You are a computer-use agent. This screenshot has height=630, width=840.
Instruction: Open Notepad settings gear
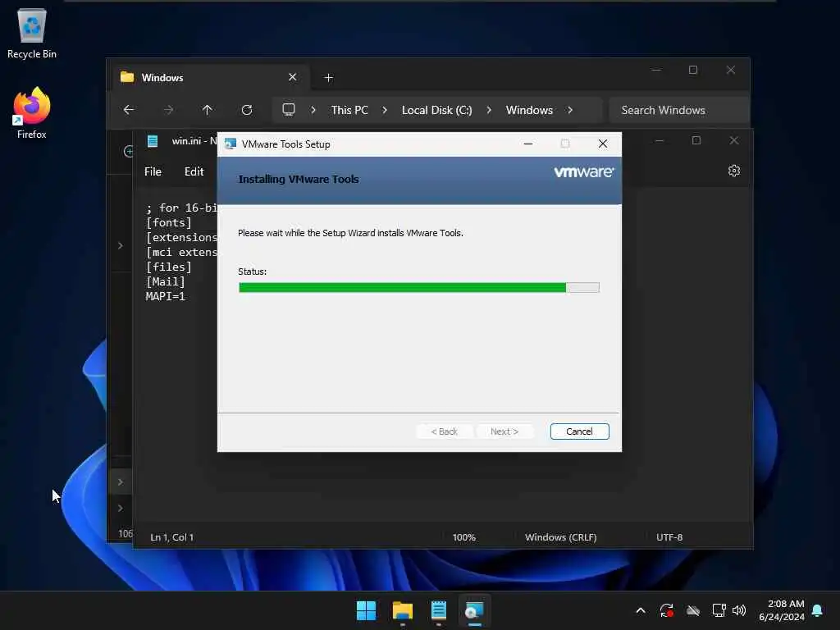click(x=734, y=171)
